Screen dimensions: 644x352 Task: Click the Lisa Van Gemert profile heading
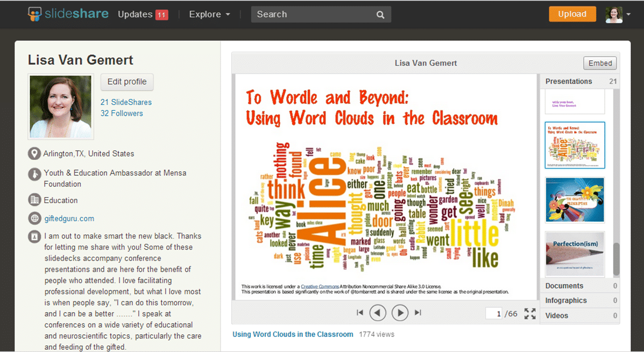(81, 60)
